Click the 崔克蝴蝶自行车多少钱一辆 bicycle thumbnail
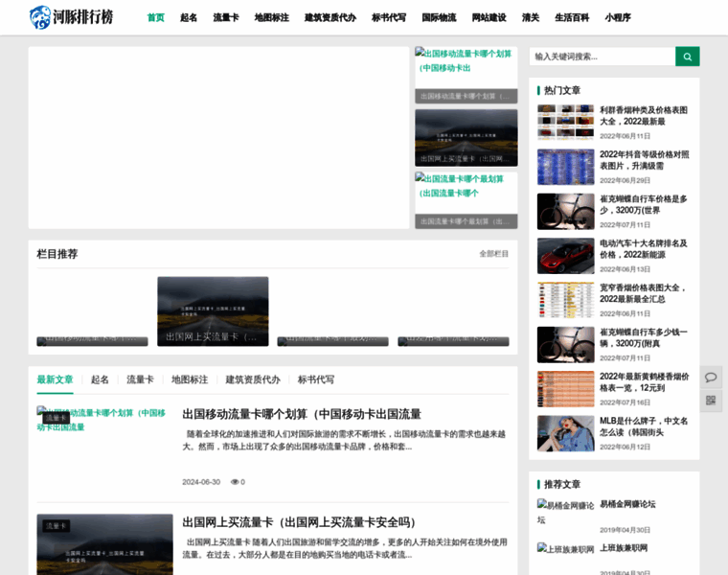Image resolution: width=728 pixels, height=575 pixels. 565,345
